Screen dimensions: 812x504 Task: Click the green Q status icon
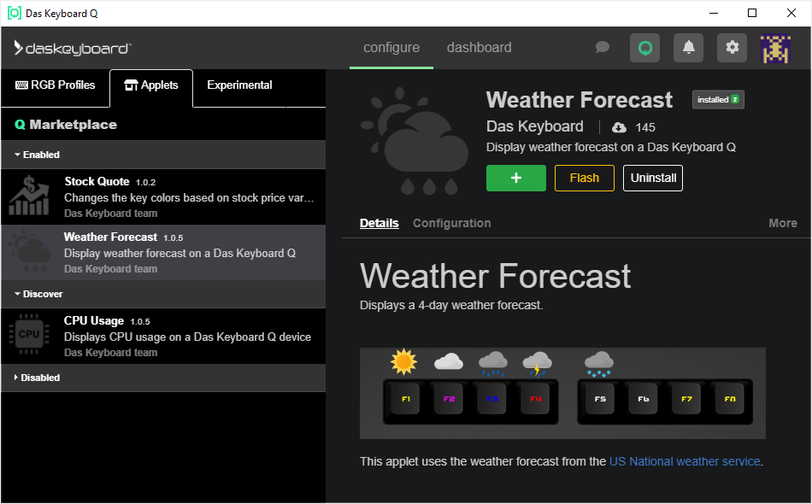point(645,48)
